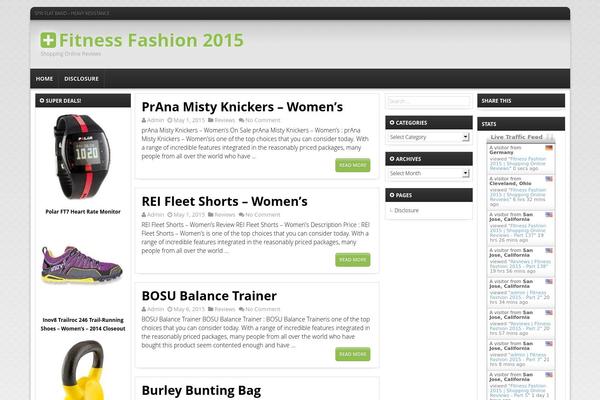Open REI Fleet Shorts – Women's post title
Screen dimensions: 600x400
coord(225,201)
